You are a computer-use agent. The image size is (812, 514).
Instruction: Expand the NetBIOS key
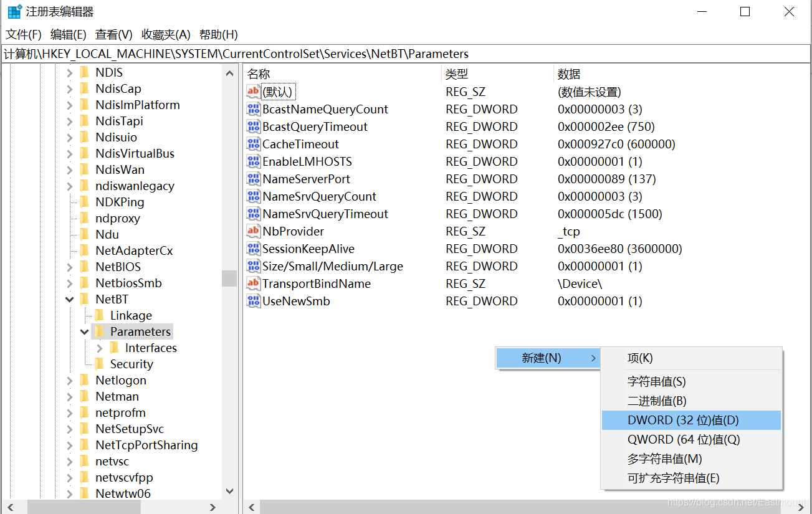pyautogui.click(x=70, y=267)
